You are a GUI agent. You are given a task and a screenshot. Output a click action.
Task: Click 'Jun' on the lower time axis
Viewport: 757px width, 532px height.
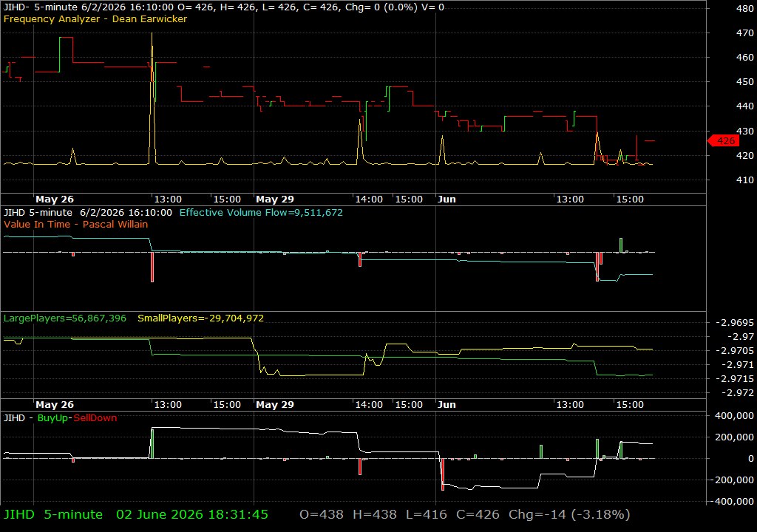pos(447,405)
